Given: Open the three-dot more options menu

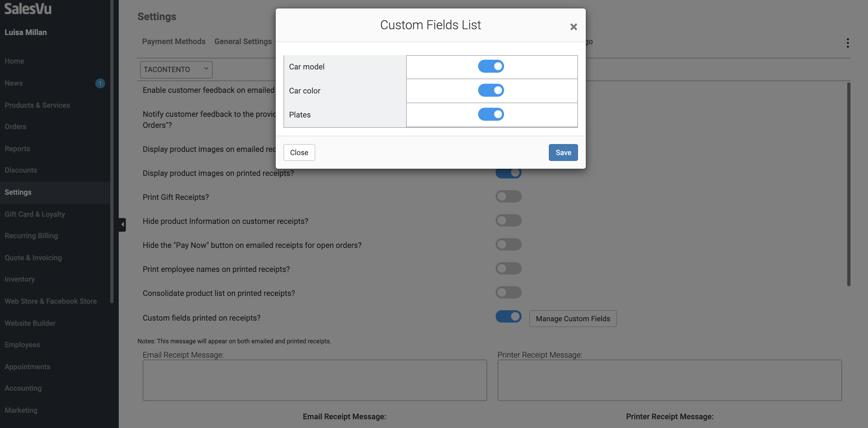Looking at the screenshot, I should tap(848, 43).
